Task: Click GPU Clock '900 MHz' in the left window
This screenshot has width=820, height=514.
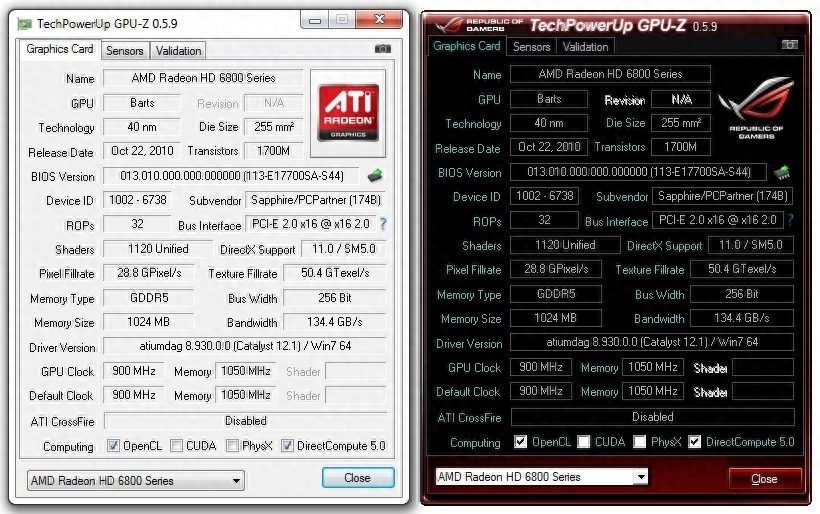Action: 133,371
